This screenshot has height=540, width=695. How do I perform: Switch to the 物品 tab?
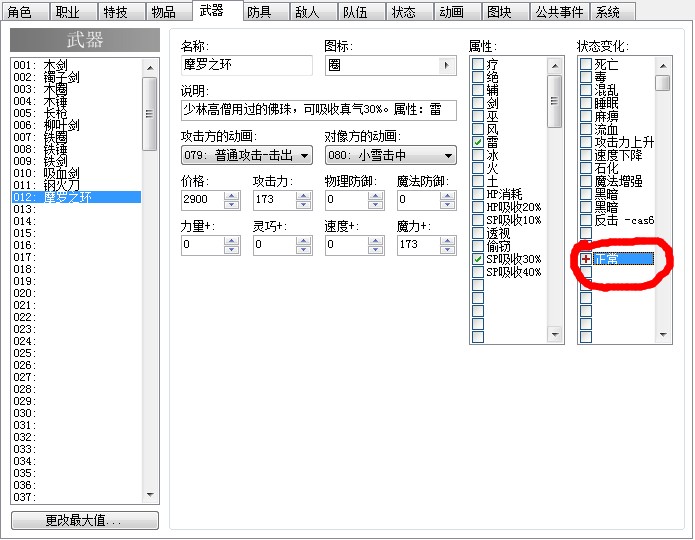[x=168, y=12]
